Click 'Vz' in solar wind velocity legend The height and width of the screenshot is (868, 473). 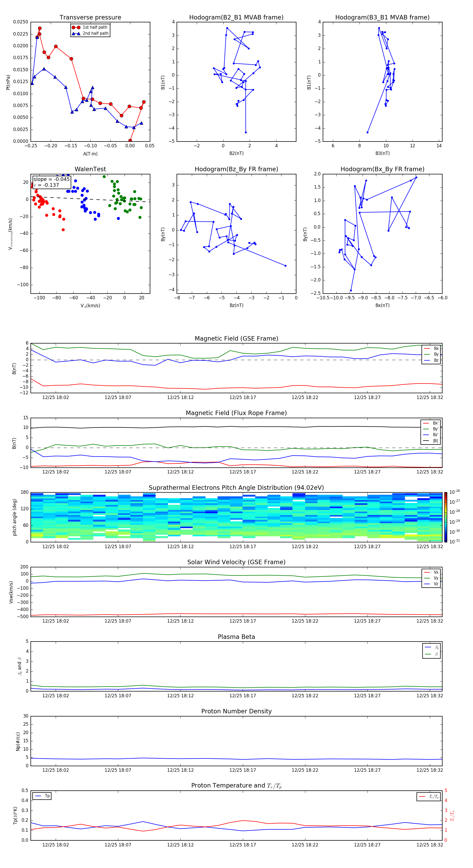coord(431,584)
